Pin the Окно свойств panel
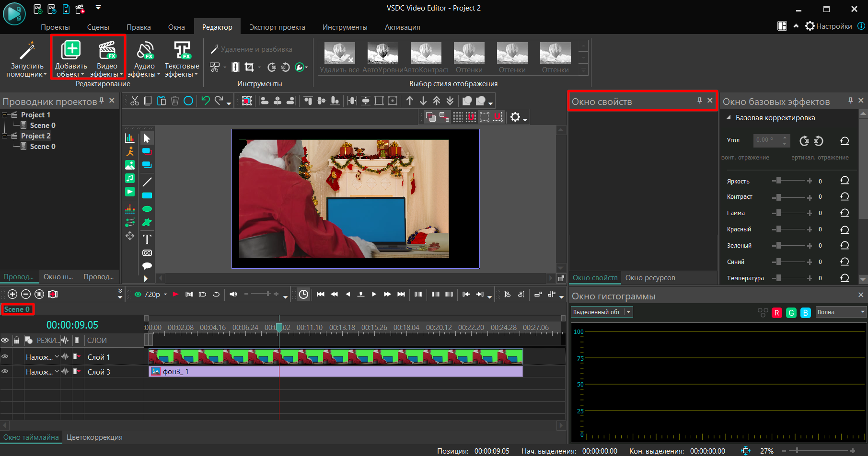This screenshot has width=868, height=456. coord(700,101)
